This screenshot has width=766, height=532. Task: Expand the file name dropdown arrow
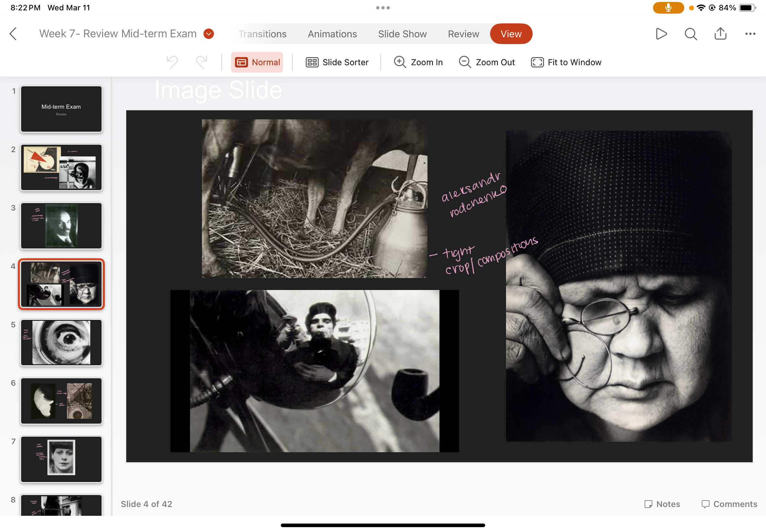[x=209, y=34]
